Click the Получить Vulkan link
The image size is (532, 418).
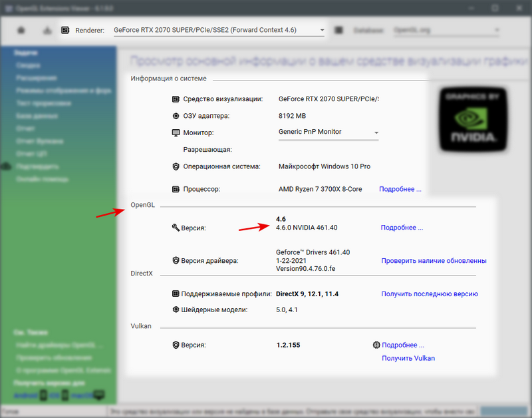[x=408, y=358]
